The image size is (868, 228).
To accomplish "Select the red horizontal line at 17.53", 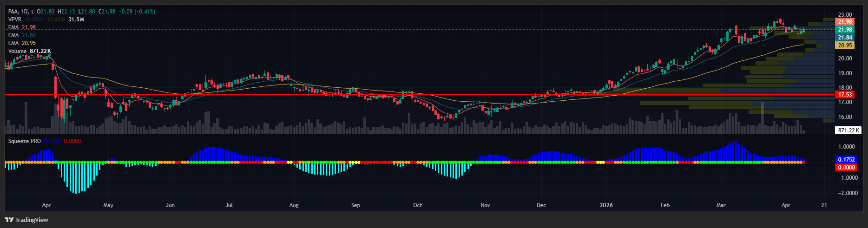I will (x=325, y=94).
